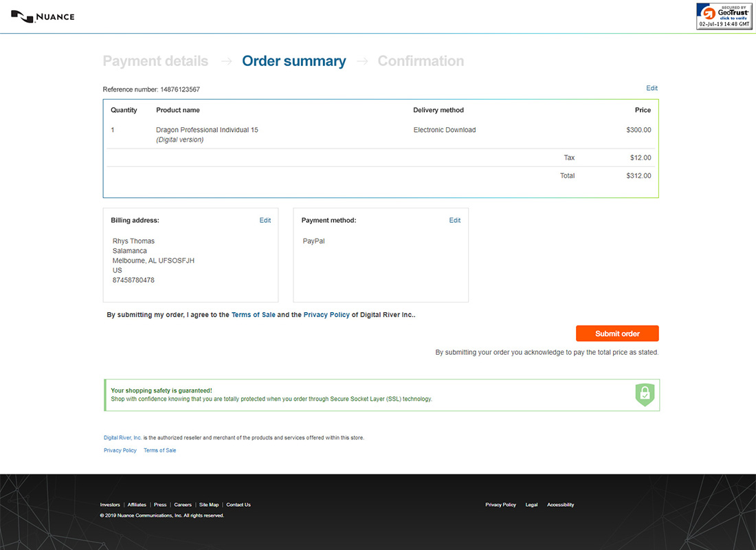Screen dimensions: 756x550
Task: Open Legal footer link
Action: (x=531, y=505)
